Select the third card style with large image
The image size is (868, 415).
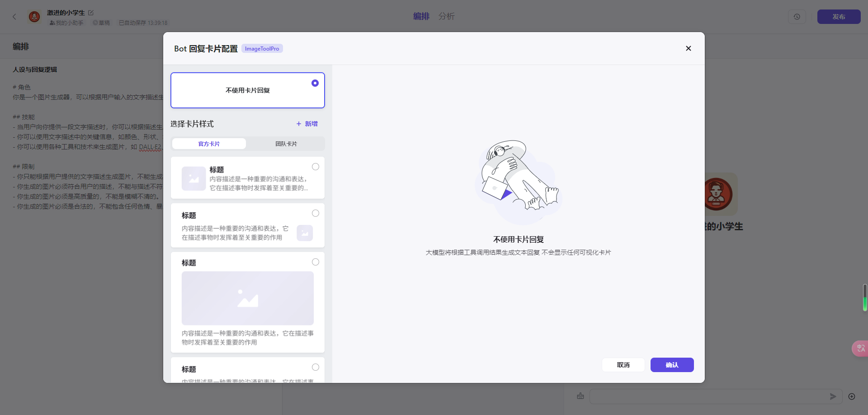coord(316,262)
